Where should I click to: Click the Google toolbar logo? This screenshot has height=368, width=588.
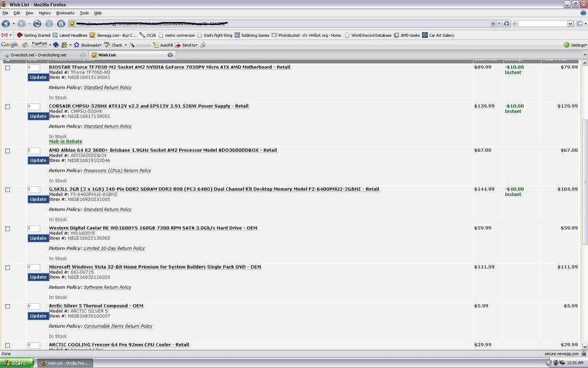pos(9,45)
